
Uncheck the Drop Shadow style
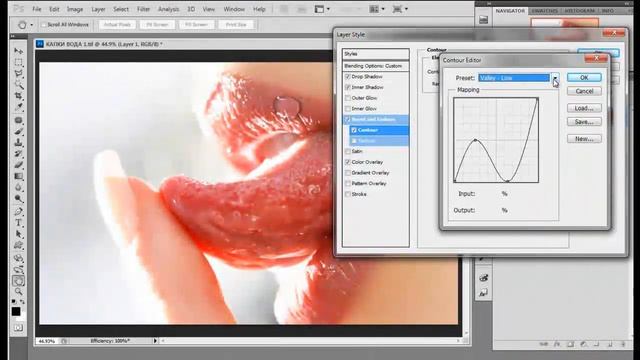(348, 76)
